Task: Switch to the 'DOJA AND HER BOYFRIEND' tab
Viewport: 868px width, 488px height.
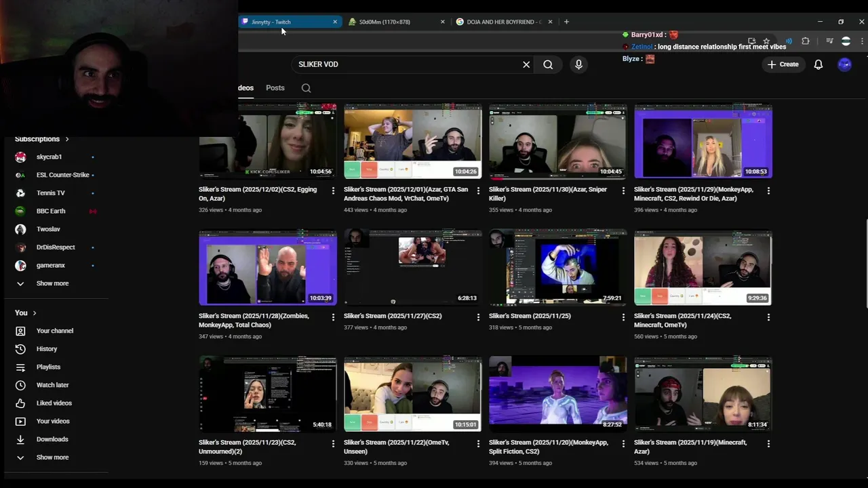Action: [x=504, y=22]
